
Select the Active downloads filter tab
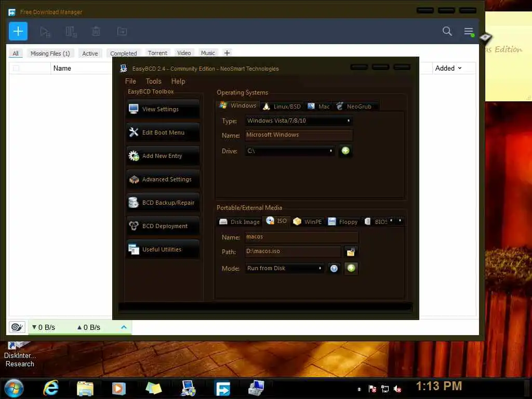tap(90, 54)
